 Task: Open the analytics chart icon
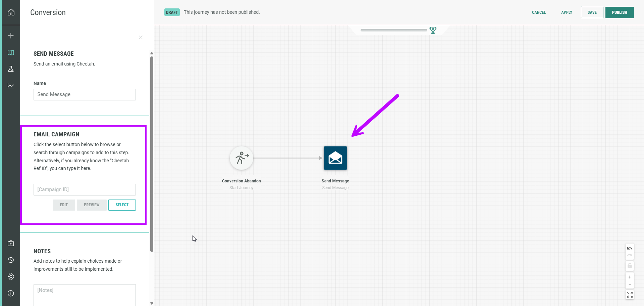11,86
